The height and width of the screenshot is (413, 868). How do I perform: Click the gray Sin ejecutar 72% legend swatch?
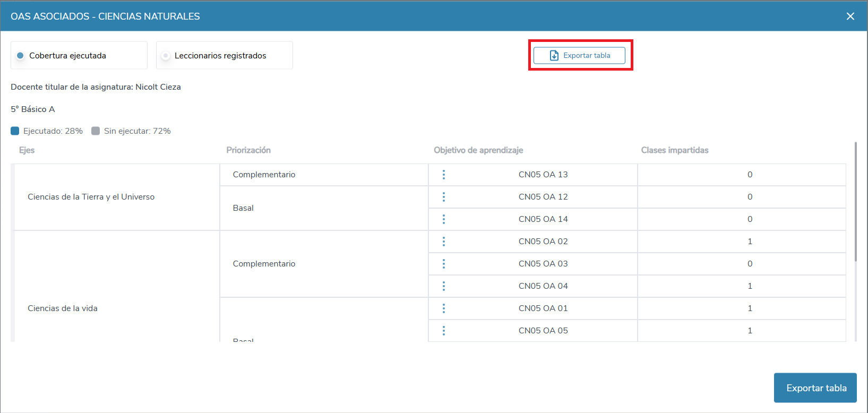click(x=96, y=131)
